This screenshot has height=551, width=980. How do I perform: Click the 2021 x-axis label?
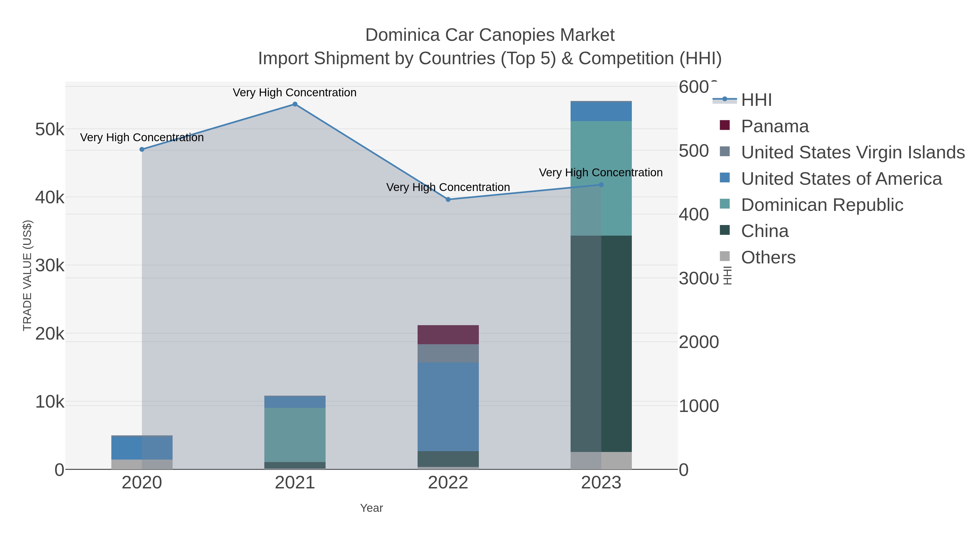click(295, 483)
